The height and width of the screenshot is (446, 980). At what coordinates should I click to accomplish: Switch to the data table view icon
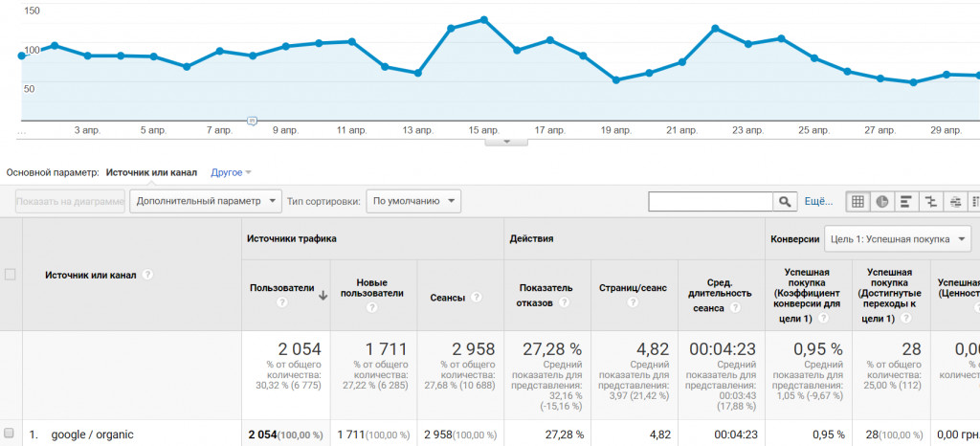click(858, 201)
